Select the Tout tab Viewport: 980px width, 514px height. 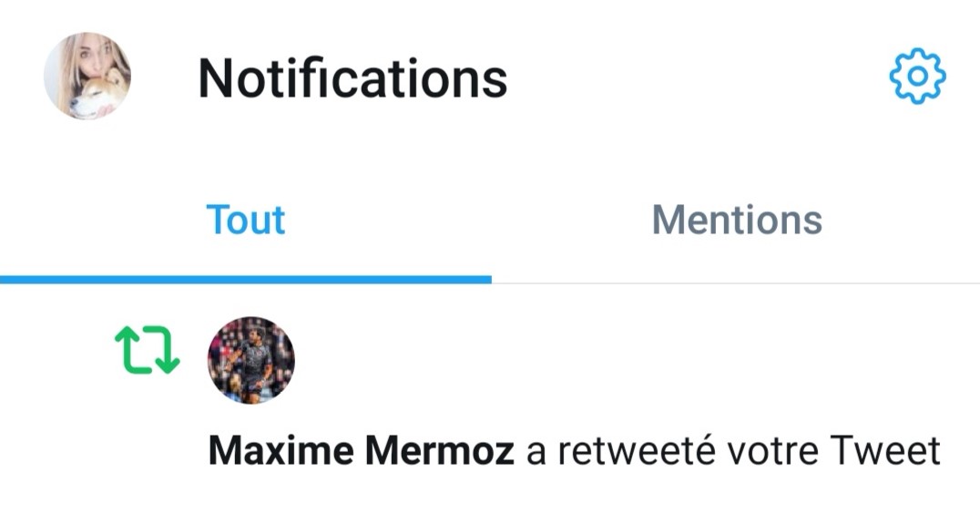246,220
